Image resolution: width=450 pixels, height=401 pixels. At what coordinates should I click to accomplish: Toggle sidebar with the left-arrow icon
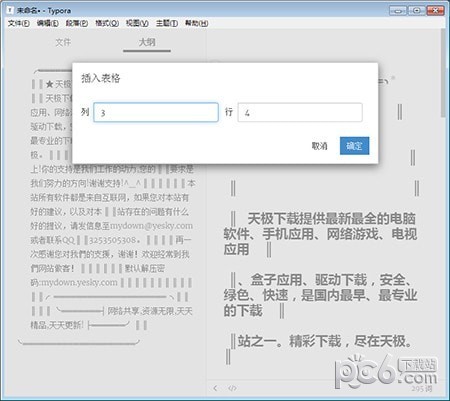tap(215, 388)
